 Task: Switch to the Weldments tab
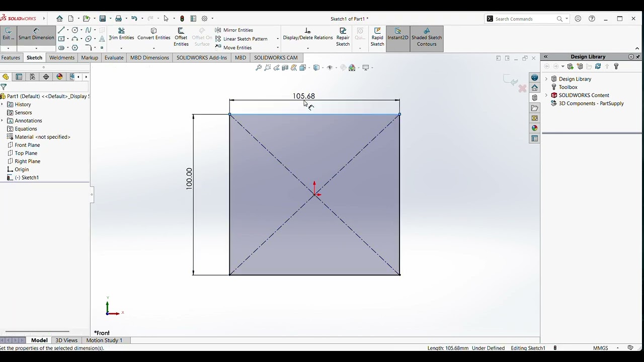point(62,58)
